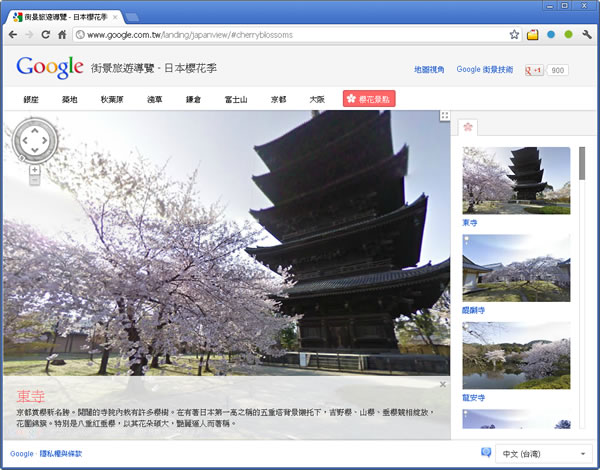Click the address bar URL field

click(290, 34)
